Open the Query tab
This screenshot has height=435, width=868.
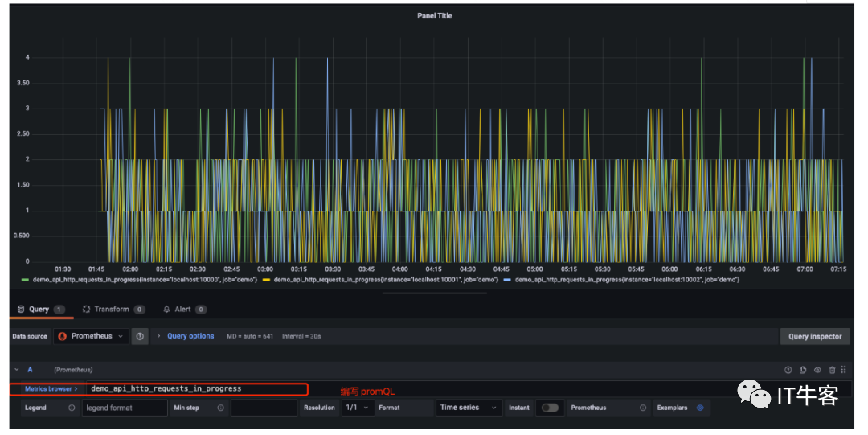(x=42, y=310)
